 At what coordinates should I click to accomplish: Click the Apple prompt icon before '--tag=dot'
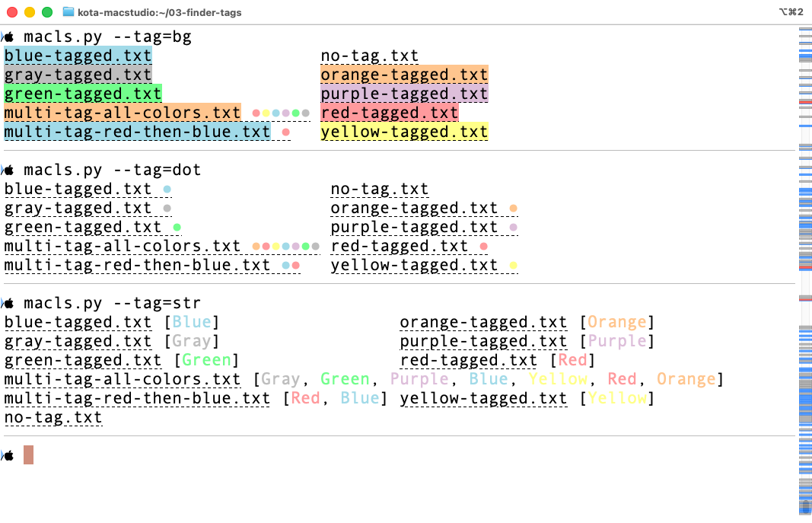(9, 171)
